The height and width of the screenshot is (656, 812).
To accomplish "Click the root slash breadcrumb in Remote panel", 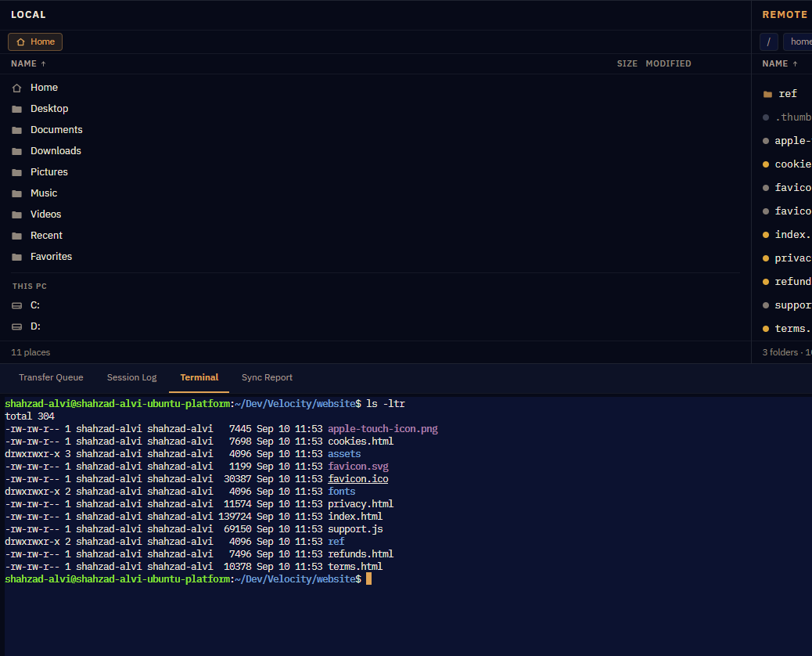I will 768,42.
